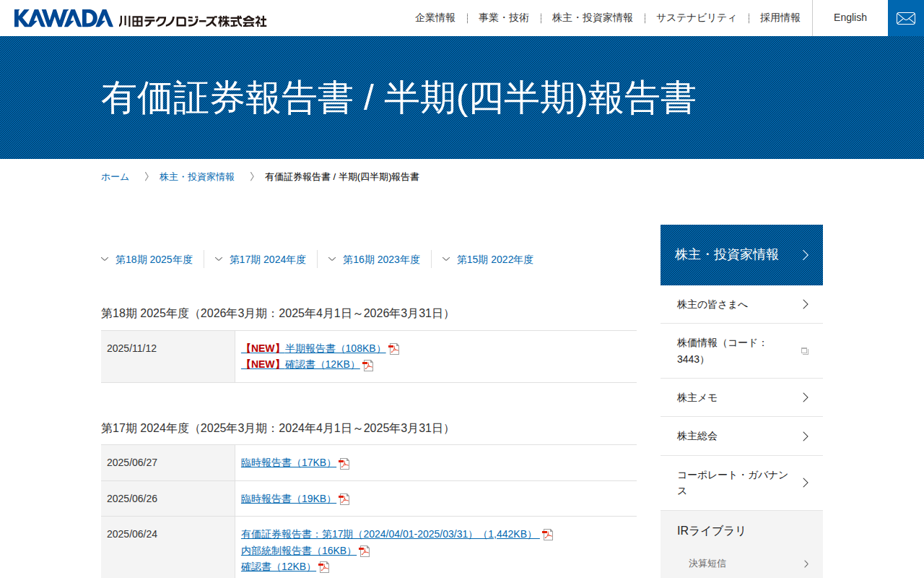Click PDF icon beside NEW 確認書（12KB）
924x578 pixels.
(x=367, y=365)
